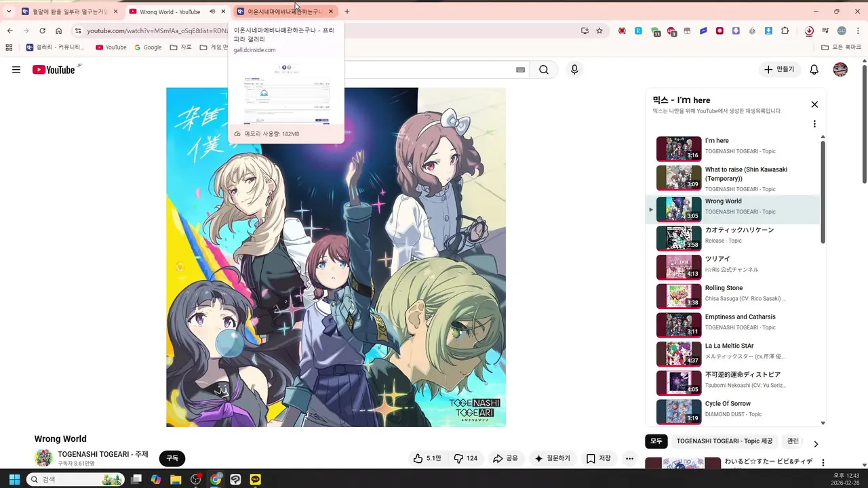Open more actions ellipsis under video
Image resolution: width=868 pixels, height=488 pixels.
coord(629,459)
